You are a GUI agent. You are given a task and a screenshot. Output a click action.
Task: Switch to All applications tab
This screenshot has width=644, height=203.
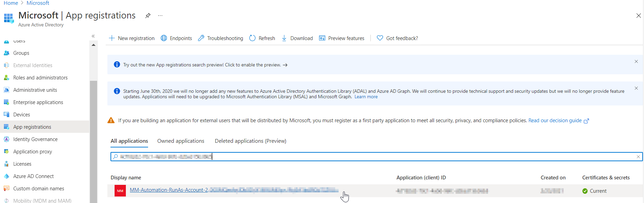[129, 141]
